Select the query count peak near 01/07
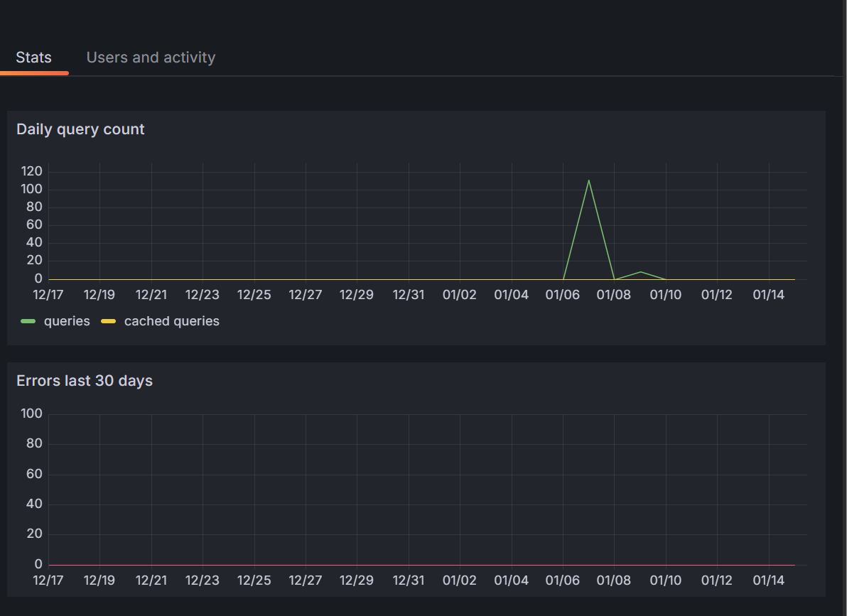The height and width of the screenshot is (616, 847). [589, 181]
